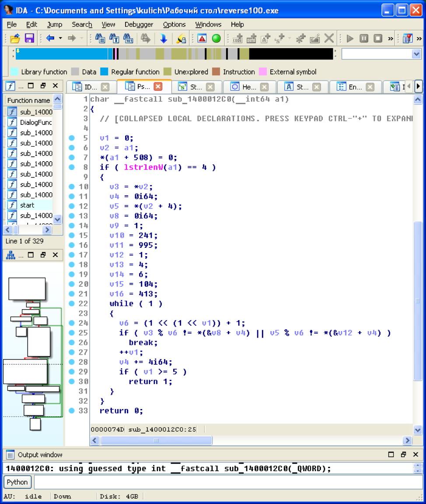Click the collapsed local declarations comment
This screenshot has height=504, width=426.
(x=256, y=119)
